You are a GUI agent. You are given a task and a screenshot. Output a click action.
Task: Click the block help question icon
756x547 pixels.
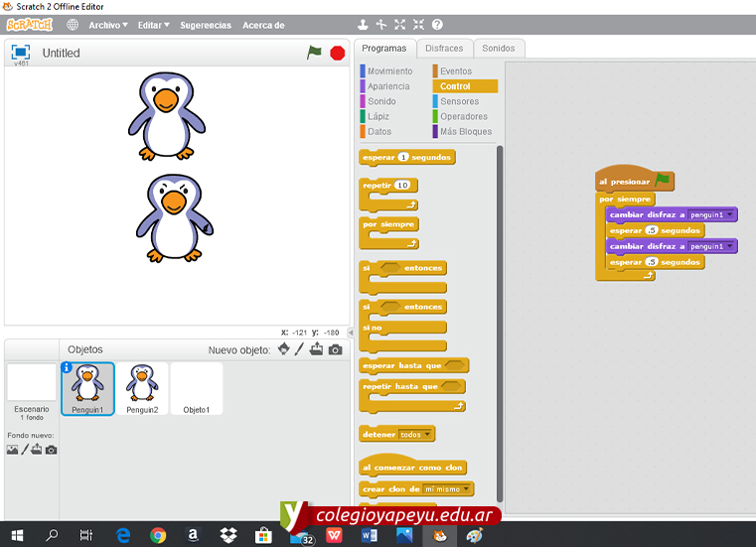point(437,25)
